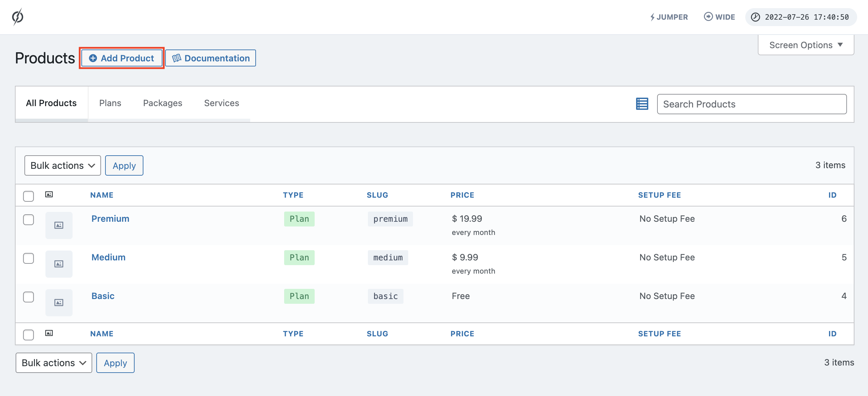The width and height of the screenshot is (868, 396).
Task: Click Premium product image placeholder
Action: click(x=59, y=225)
